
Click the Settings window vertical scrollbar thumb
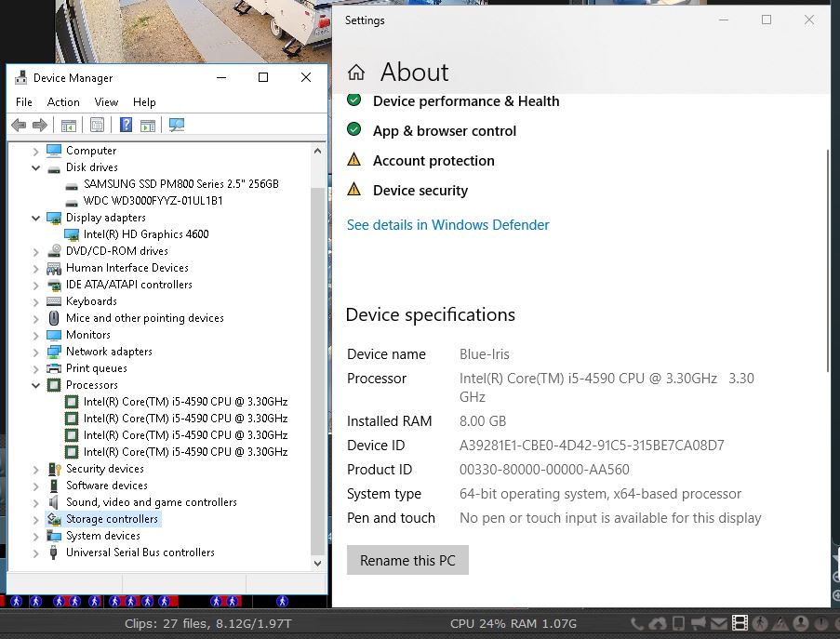[x=829, y=261]
